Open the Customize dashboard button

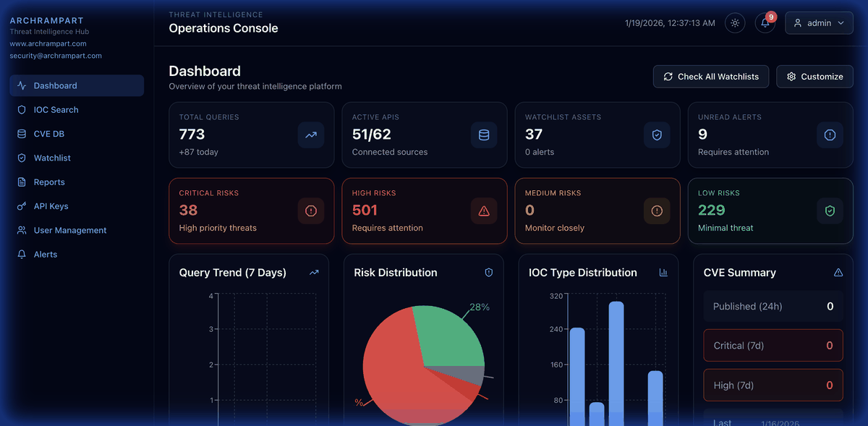pos(814,76)
